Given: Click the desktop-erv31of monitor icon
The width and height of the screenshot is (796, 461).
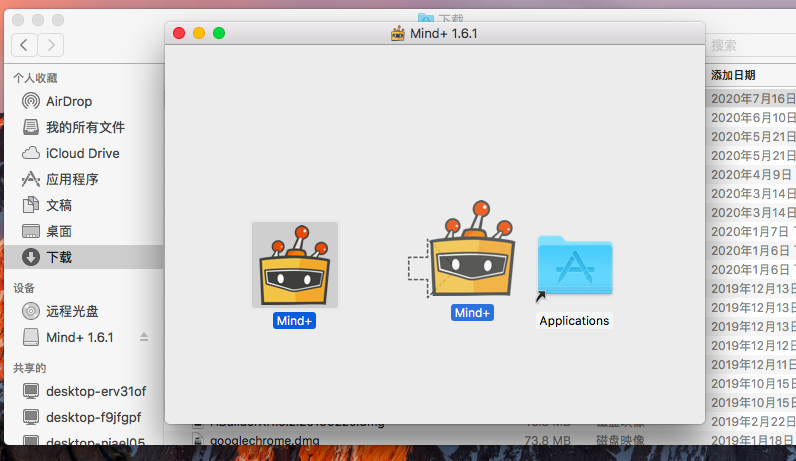Looking at the screenshot, I should tap(31, 391).
